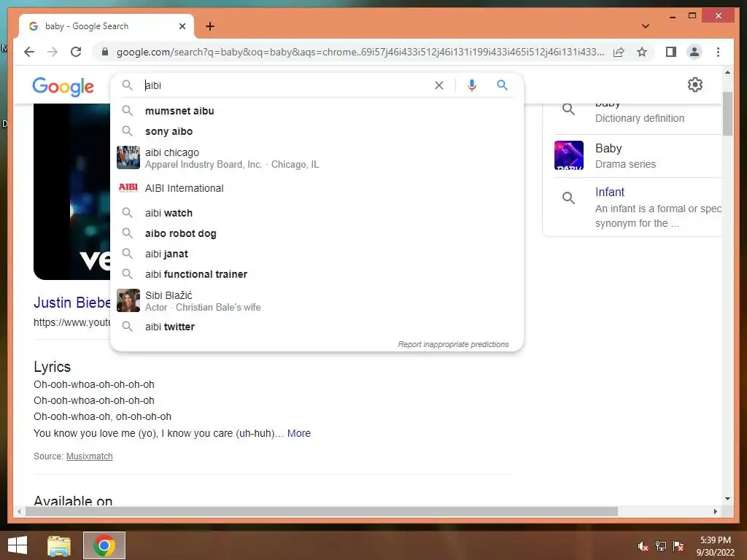The height and width of the screenshot is (560, 747).
Task: Click the scroll down arrow
Action: coord(727,499)
